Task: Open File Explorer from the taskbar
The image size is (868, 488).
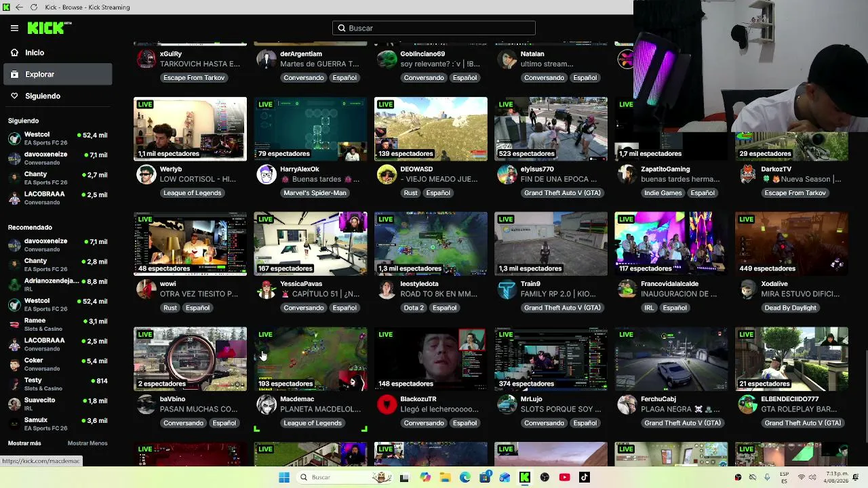Action: [445, 478]
